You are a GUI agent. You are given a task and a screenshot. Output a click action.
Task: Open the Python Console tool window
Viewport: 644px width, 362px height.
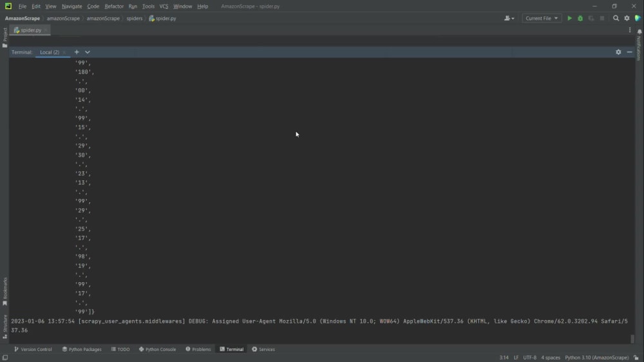pyautogui.click(x=157, y=349)
